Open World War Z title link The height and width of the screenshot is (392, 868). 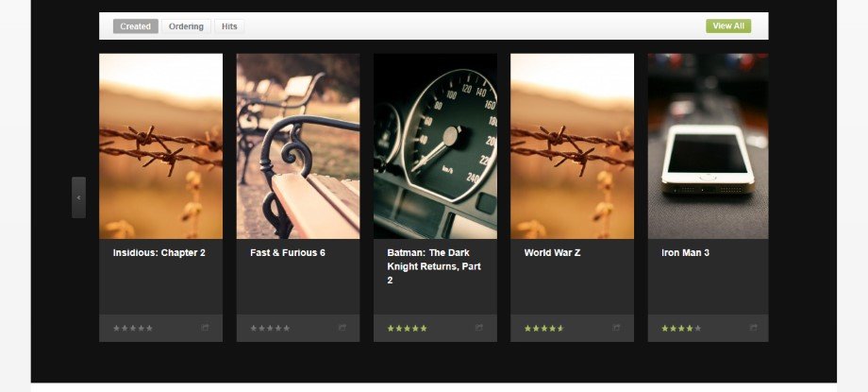[553, 253]
